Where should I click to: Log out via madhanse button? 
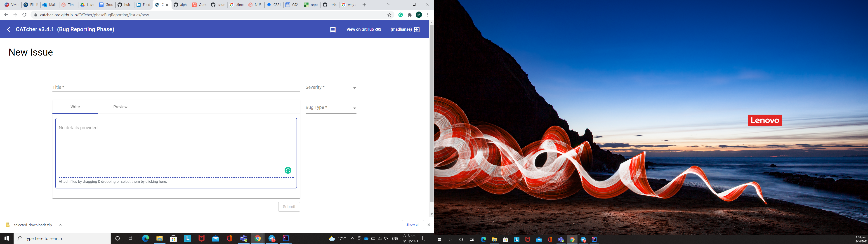coord(405,30)
